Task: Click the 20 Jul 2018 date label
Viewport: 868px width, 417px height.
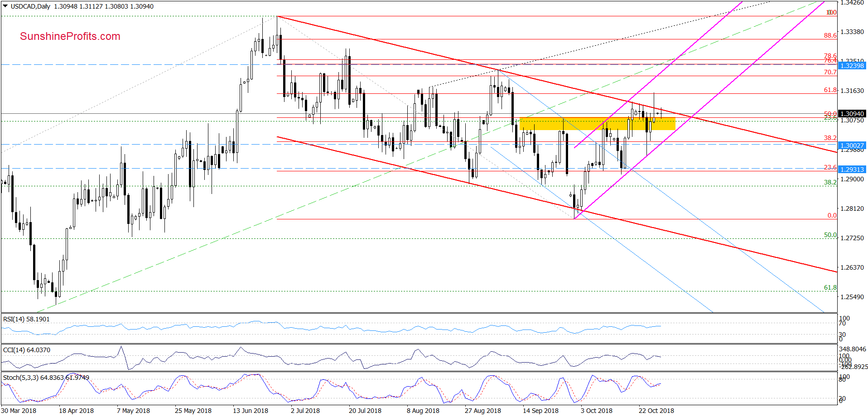Action: point(365,411)
